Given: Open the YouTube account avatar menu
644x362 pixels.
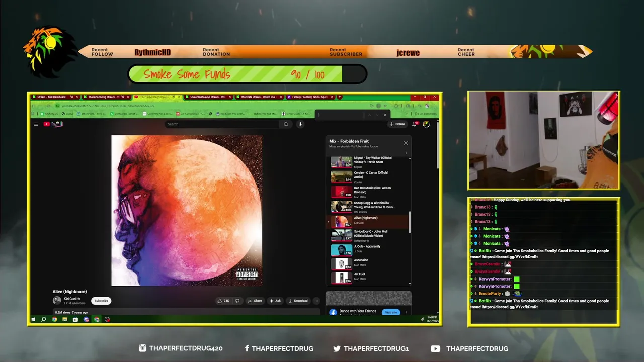Looking at the screenshot, I should click(x=426, y=124).
